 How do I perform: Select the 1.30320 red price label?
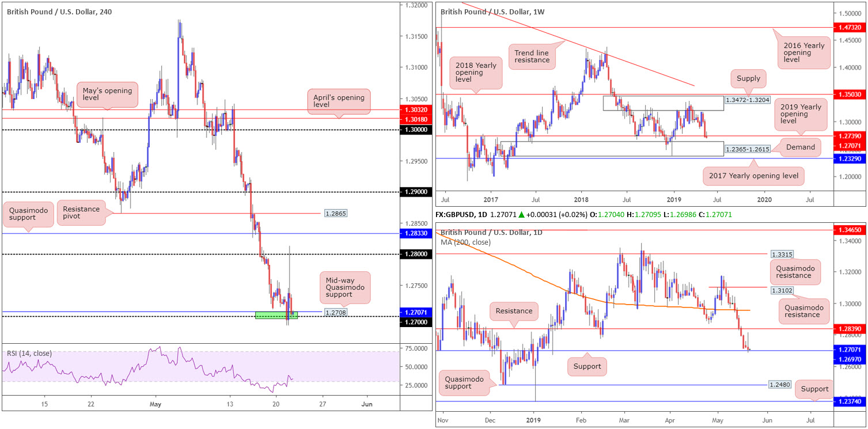coord(415,109)
